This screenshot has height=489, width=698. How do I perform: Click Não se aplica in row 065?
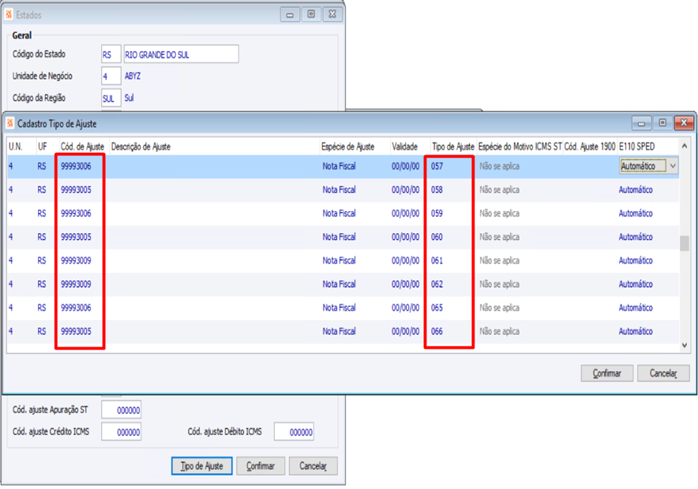tap(499, 308)
